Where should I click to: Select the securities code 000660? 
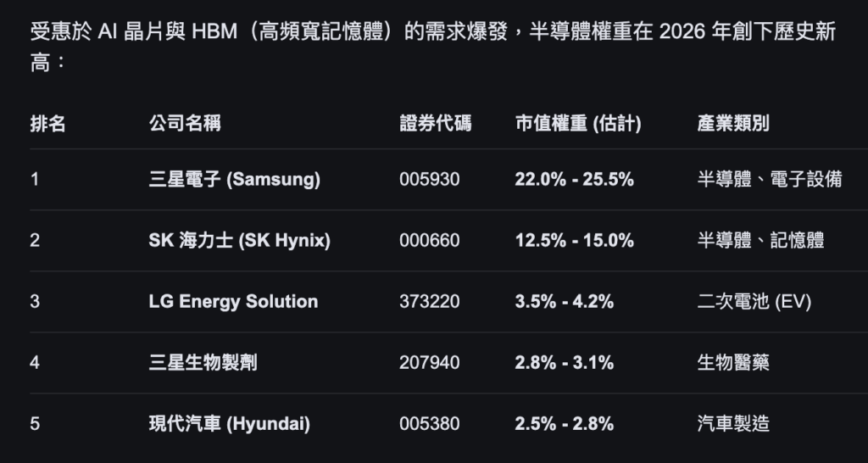point(430,241)
